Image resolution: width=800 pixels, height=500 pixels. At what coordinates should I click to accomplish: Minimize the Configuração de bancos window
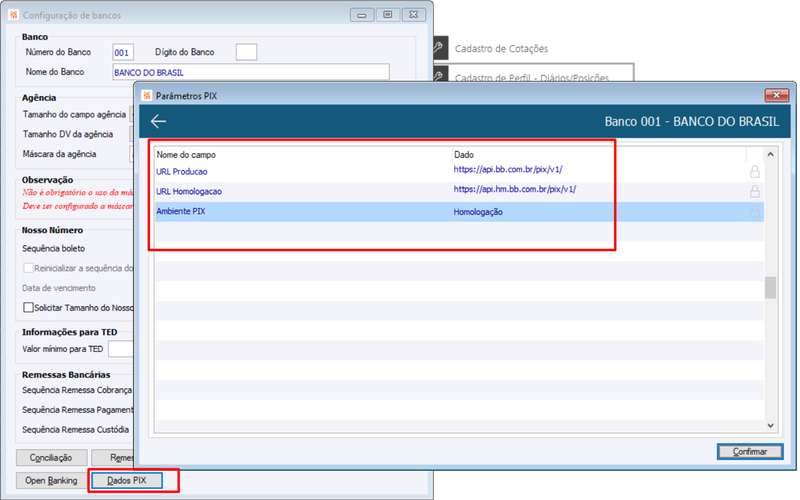pyautogui.click(x=362, y=15)
